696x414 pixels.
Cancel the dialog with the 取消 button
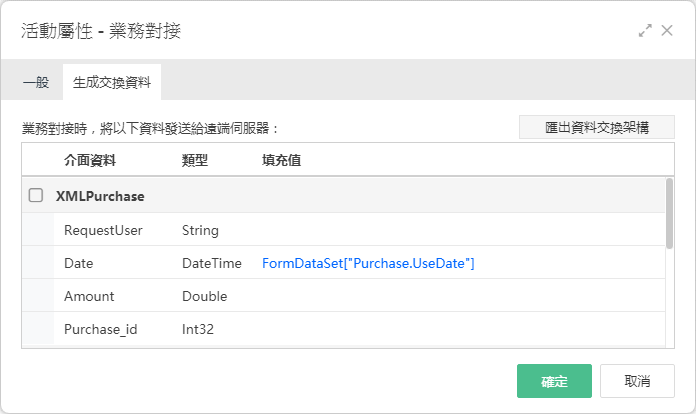coord(637,381)
